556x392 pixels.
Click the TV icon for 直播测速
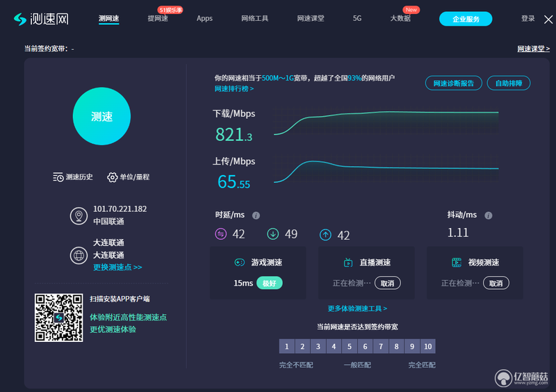click(x=348, y=262)
